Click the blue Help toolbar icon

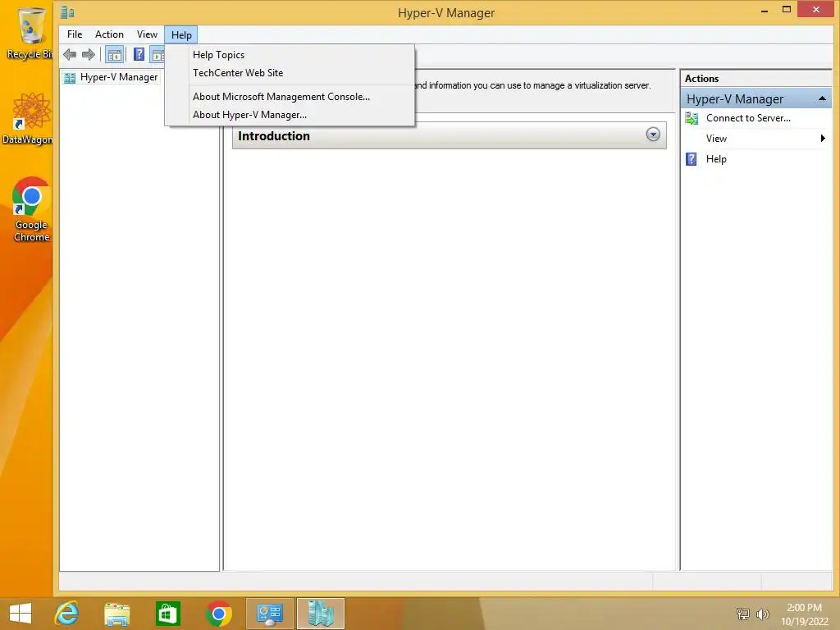tap(139, 54)
